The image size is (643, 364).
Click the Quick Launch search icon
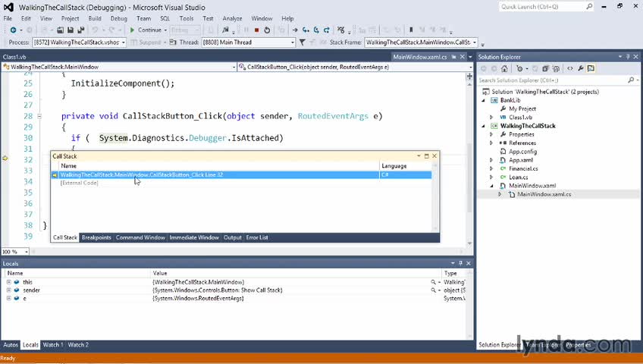tap(589, 7)
